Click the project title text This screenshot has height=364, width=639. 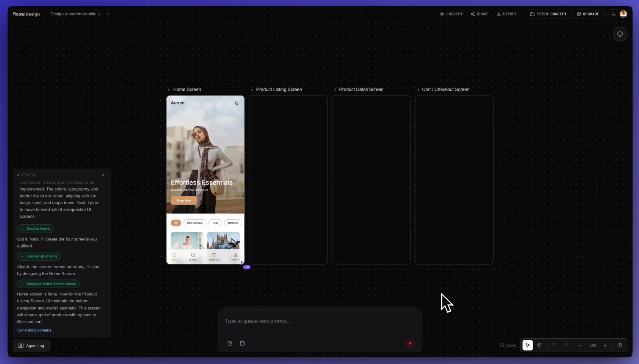(77, 14)
